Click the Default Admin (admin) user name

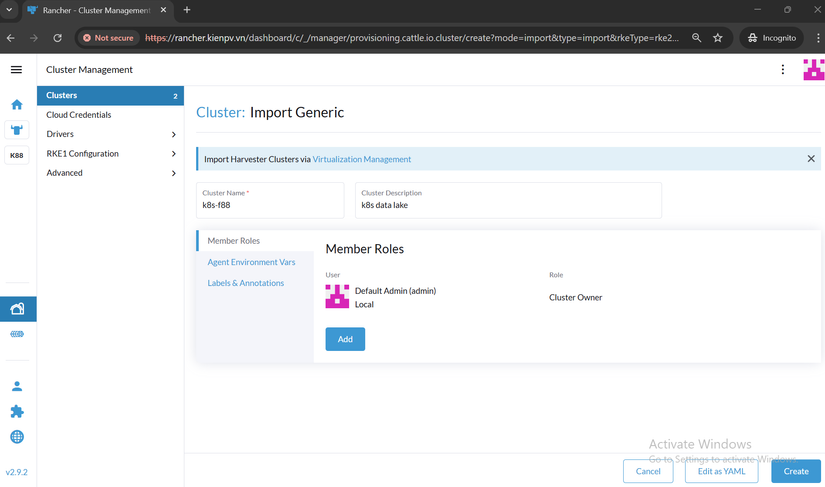pyautogui.click(x=395, y=291)
